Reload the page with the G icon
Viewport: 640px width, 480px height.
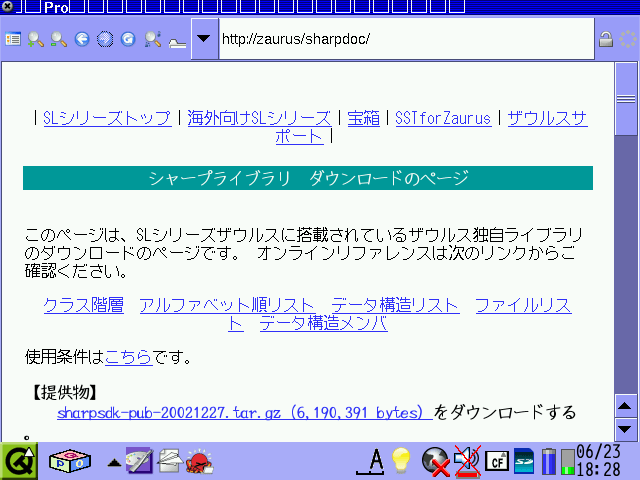[x=128, y=39]
